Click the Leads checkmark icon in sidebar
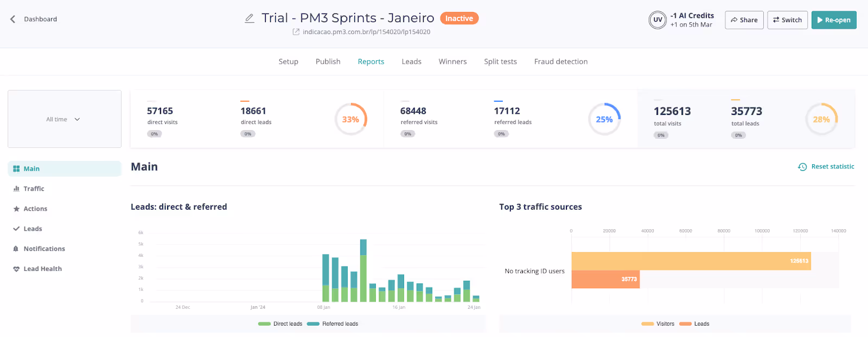Image resolution: width=868 pixels, height=337 pixels. coord(16,229)
